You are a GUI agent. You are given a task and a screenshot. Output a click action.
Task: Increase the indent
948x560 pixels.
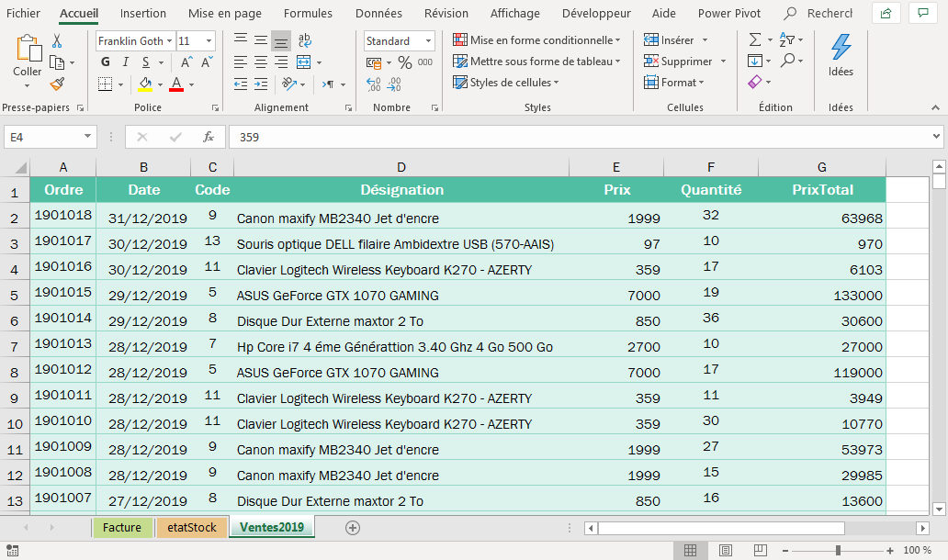[x=261, y=84]
